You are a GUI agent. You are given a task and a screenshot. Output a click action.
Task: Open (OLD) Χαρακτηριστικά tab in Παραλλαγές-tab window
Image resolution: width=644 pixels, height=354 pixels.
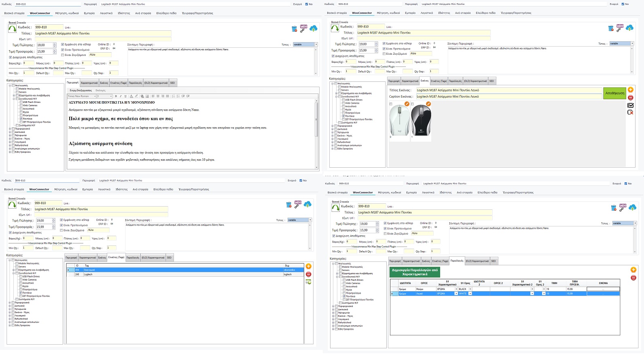pyautogui.click(x=477, y=261)
